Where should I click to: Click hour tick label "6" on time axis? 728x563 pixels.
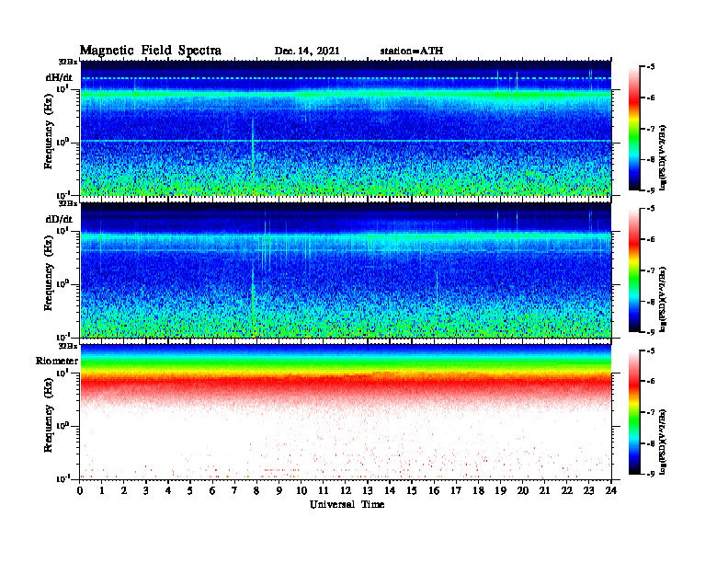212,491
